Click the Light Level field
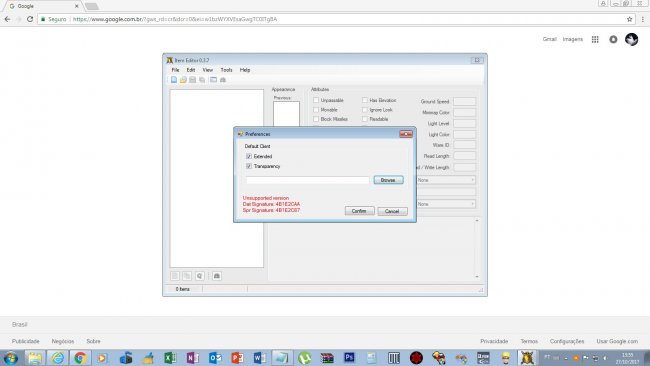The image size is (650, 366). (x=464, y=124)
